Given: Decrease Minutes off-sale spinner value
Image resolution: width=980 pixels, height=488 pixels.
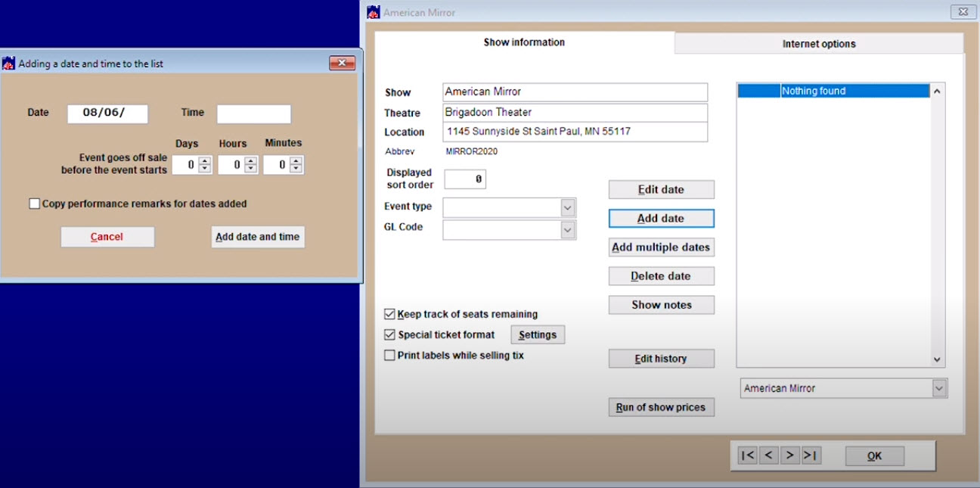Looking at the screenshot, I should (296, 169).
